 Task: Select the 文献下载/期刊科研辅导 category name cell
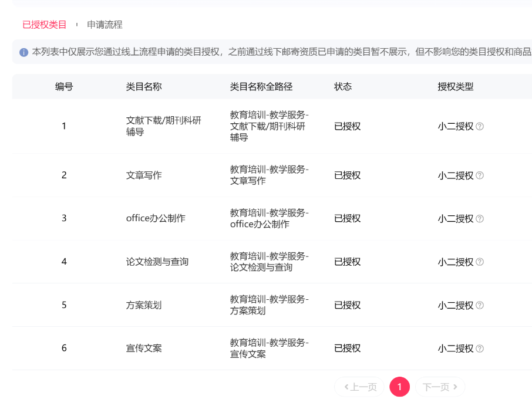coord(164,126)
